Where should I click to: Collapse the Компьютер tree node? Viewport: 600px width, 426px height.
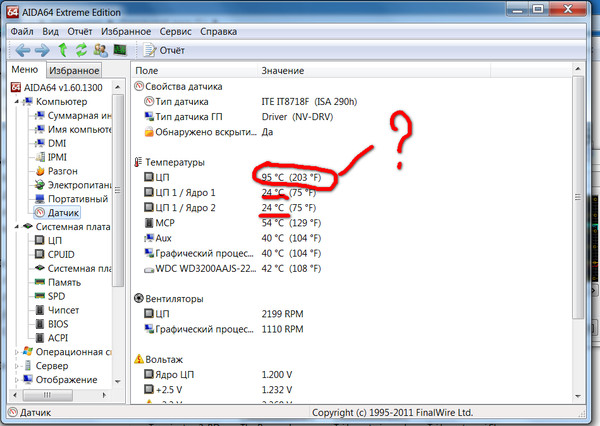(16, 102)
